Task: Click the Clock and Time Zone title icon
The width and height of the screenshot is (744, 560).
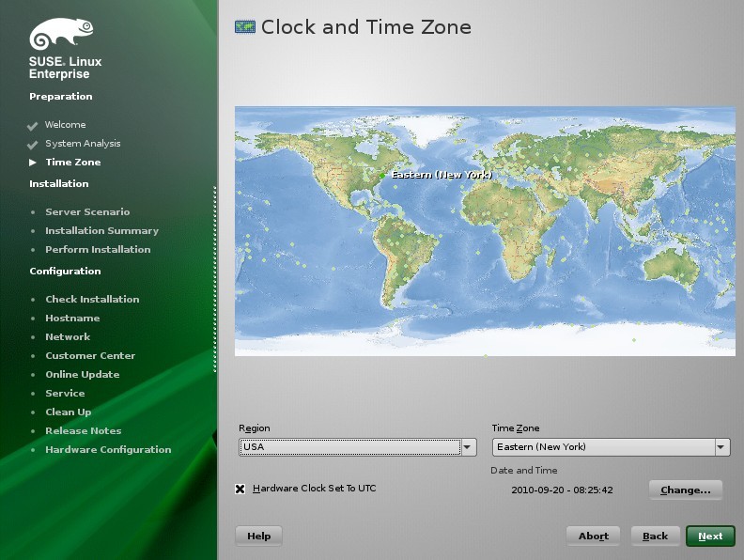Action: coord(245,27)
